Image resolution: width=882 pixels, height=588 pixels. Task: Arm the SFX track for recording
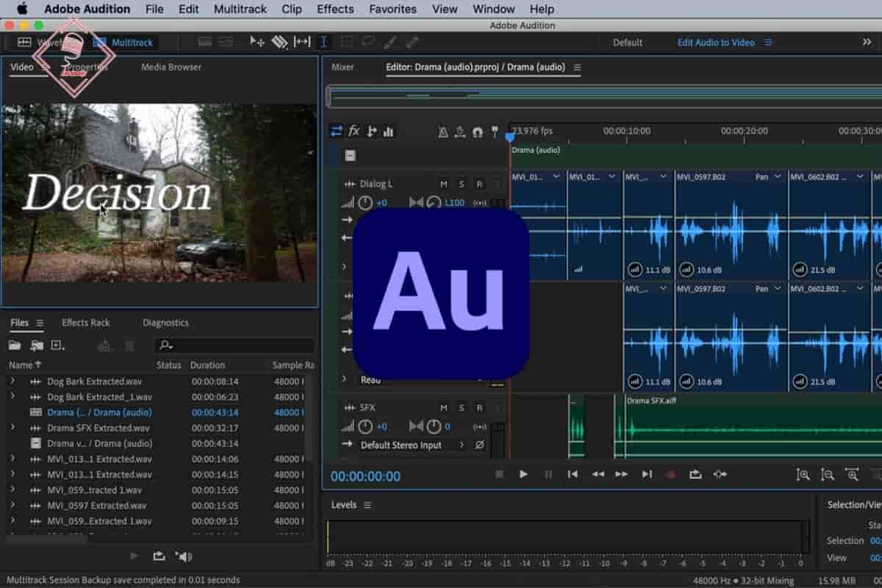click(x=479, y=407)
